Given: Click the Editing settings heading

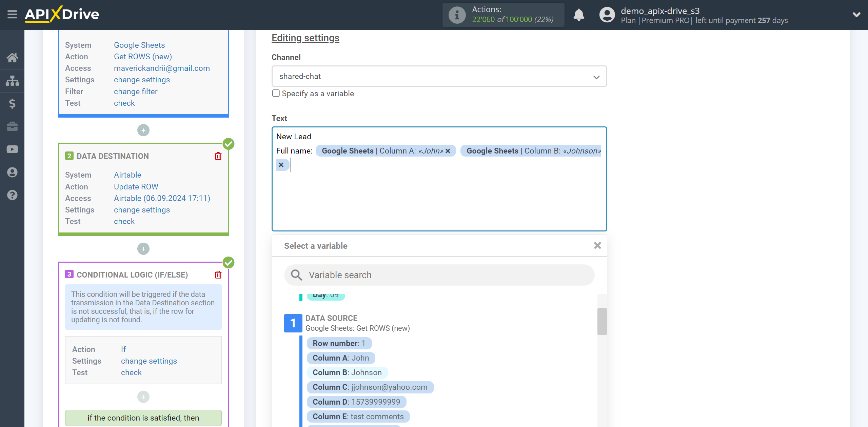Looking at the screenshot, I should 305,38.
